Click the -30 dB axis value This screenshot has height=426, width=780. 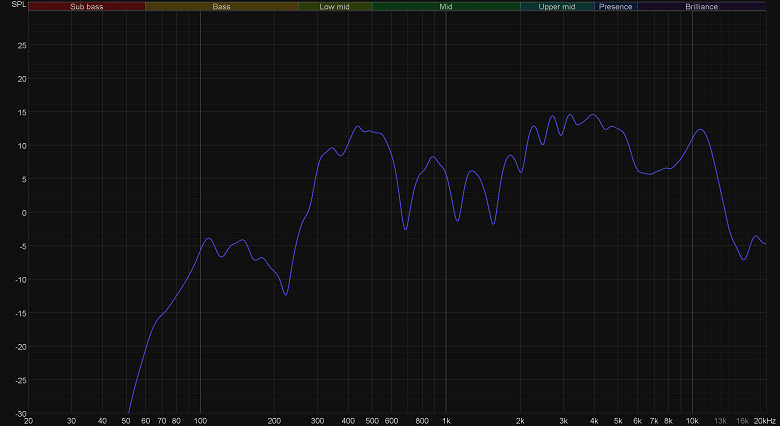21,414
